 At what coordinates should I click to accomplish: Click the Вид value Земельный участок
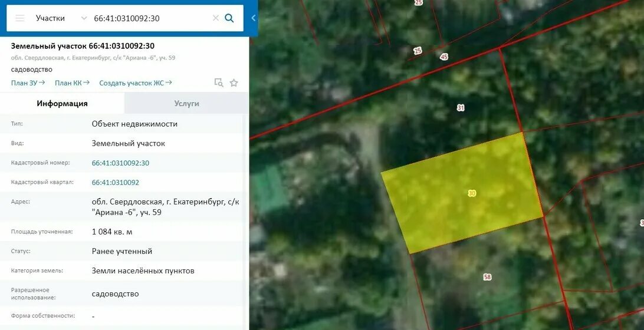tap(128, 144)
